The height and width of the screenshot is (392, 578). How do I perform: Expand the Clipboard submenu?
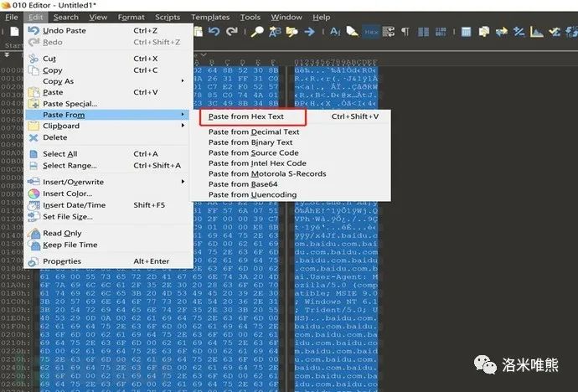coord(108,126)
